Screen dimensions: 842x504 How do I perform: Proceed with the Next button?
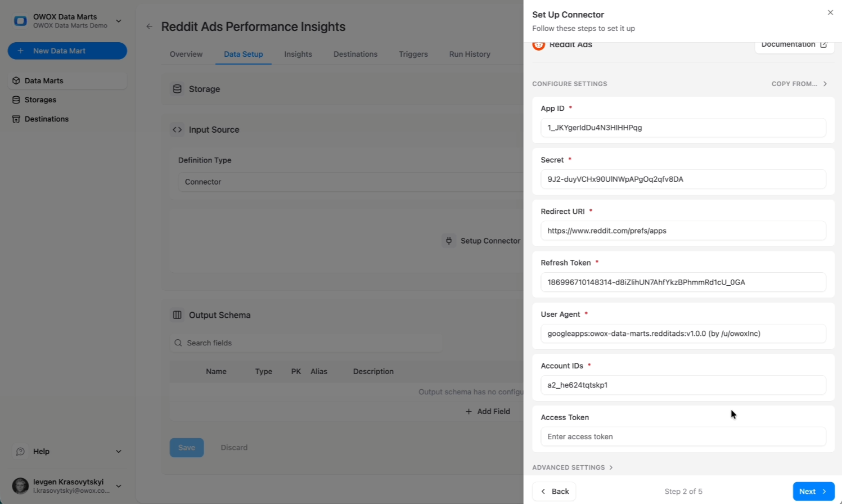pyautogui.click(x=813, y=491)
